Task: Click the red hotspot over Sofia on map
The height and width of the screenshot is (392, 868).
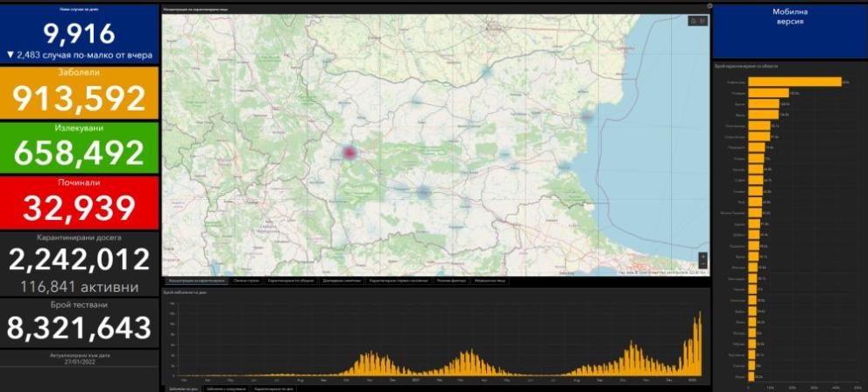Action: click(349, 153)
